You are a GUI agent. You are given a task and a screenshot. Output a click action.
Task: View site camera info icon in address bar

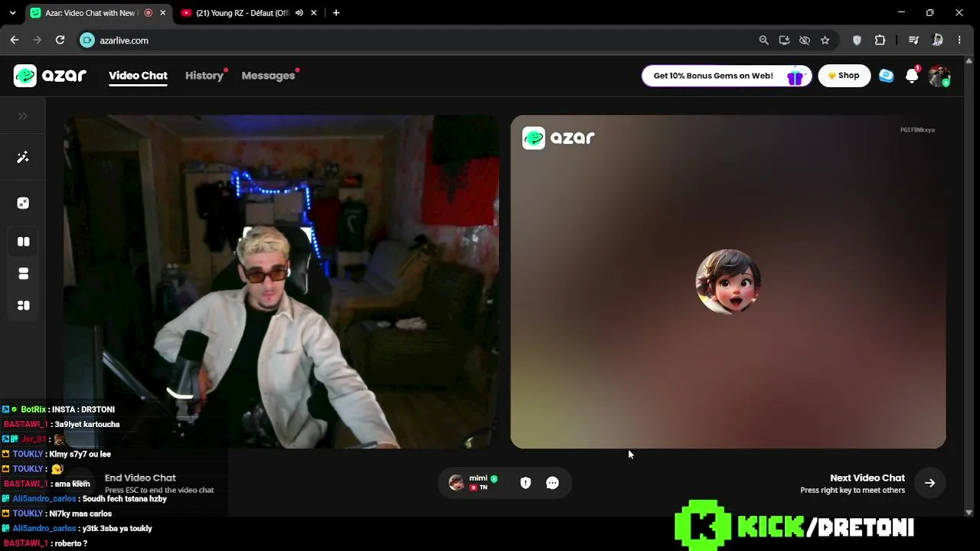(87, 41)
